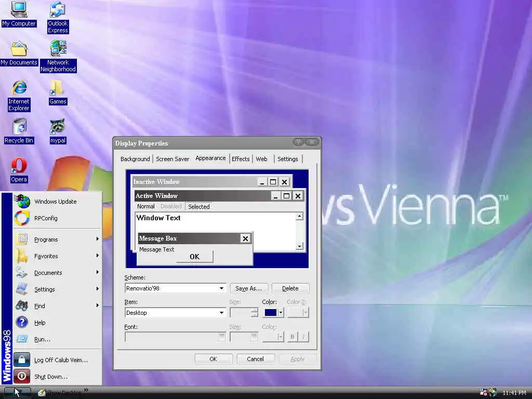Open the Documents submenu
Screen dimensions: 532x399
click(57, 273)
